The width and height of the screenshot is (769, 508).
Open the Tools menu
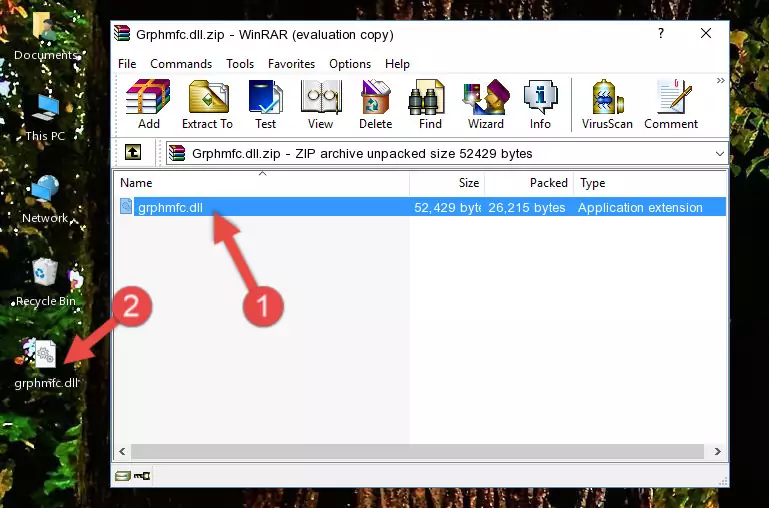tap(240, 64)
